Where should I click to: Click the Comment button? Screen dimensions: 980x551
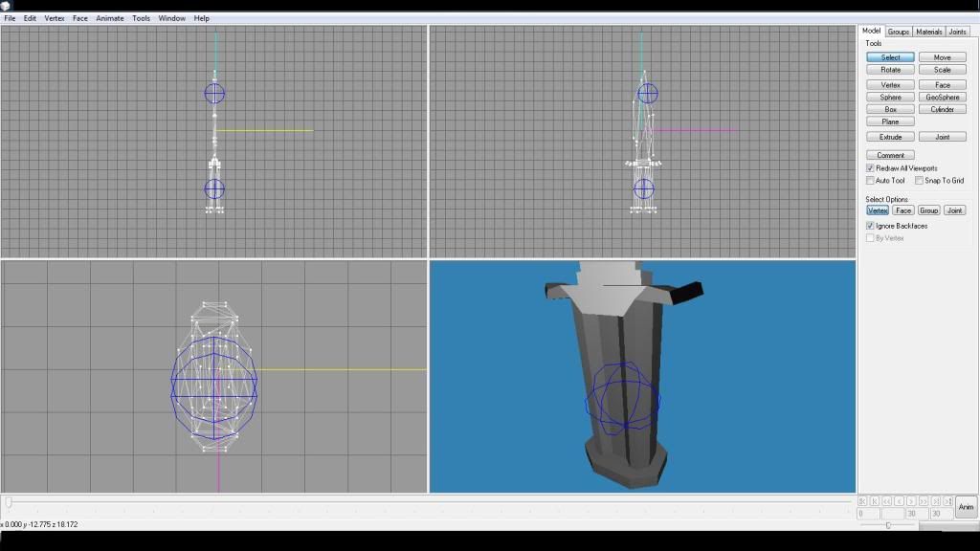click(x=890, y=155)
